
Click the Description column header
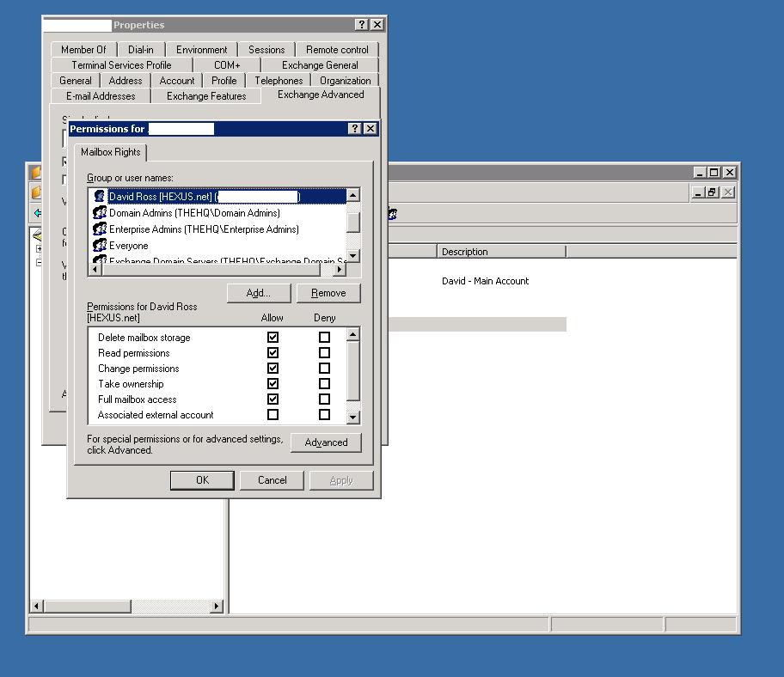point(501,252)
